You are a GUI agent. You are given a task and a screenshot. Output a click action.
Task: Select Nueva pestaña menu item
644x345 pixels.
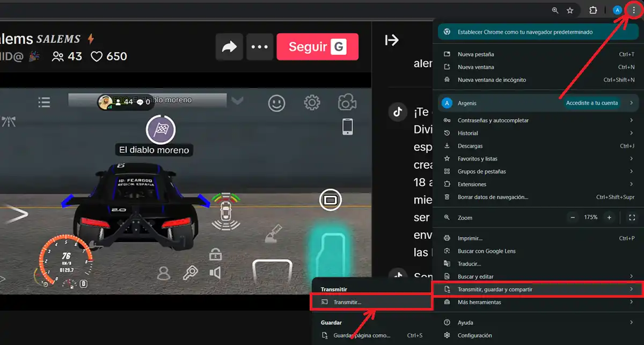pyautogui.click(x=539, y=54)
